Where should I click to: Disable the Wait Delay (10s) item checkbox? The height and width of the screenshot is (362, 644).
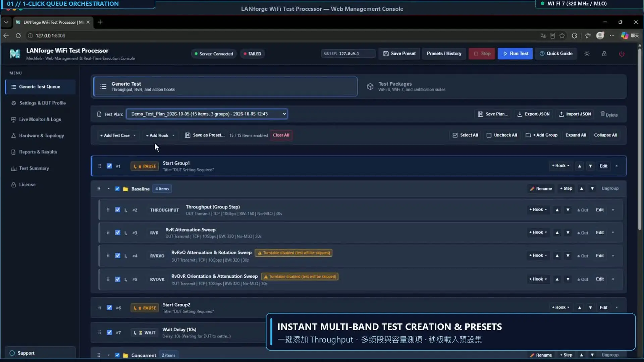tap(109, 333)
